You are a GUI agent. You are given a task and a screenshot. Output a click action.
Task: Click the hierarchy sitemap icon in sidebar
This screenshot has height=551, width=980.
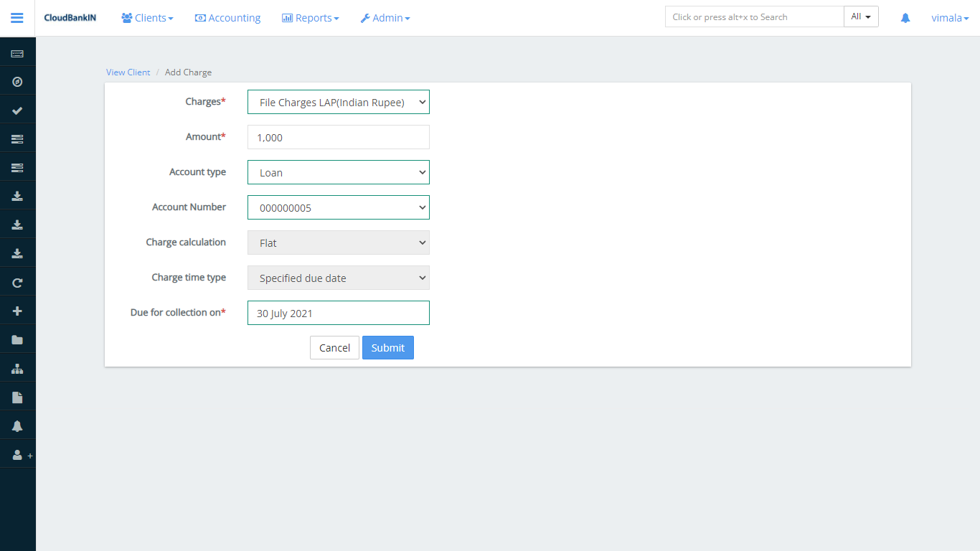[x=17, y=369]
